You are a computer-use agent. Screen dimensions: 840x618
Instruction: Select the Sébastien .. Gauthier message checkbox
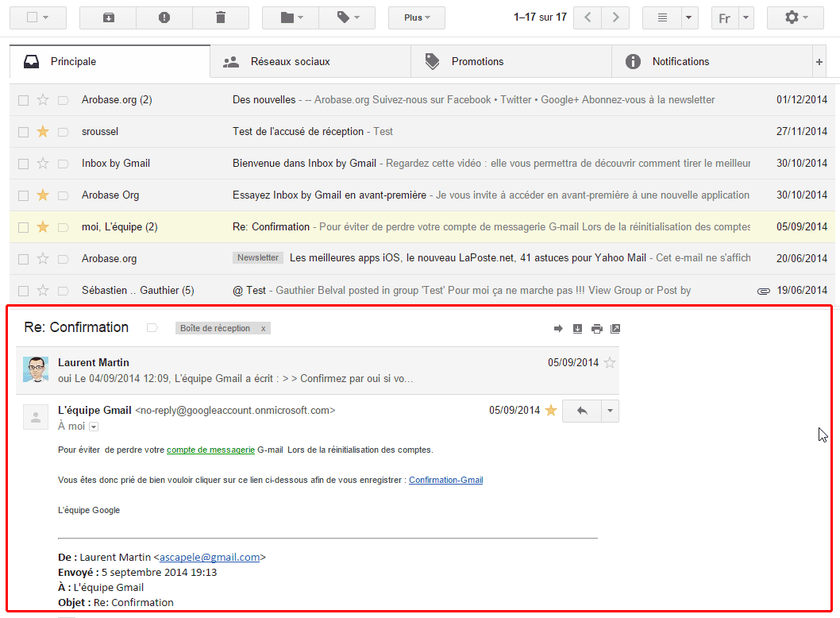(24, 291)
